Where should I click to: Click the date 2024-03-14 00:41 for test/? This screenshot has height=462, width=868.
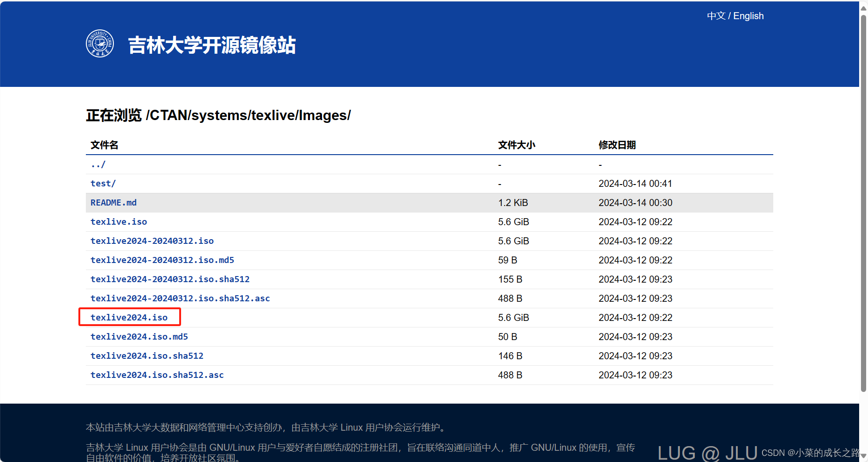[x=635, y=184]
